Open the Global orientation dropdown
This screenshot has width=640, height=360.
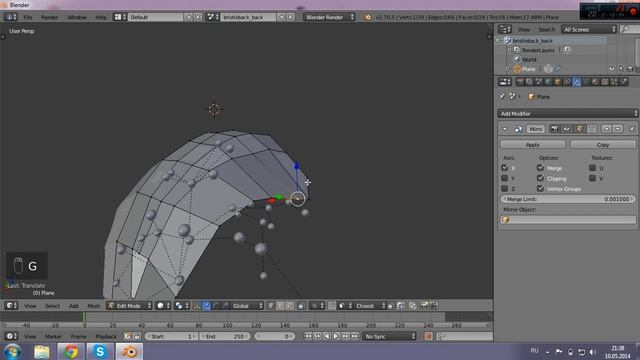pyautogui.click(x=246, y=306)
